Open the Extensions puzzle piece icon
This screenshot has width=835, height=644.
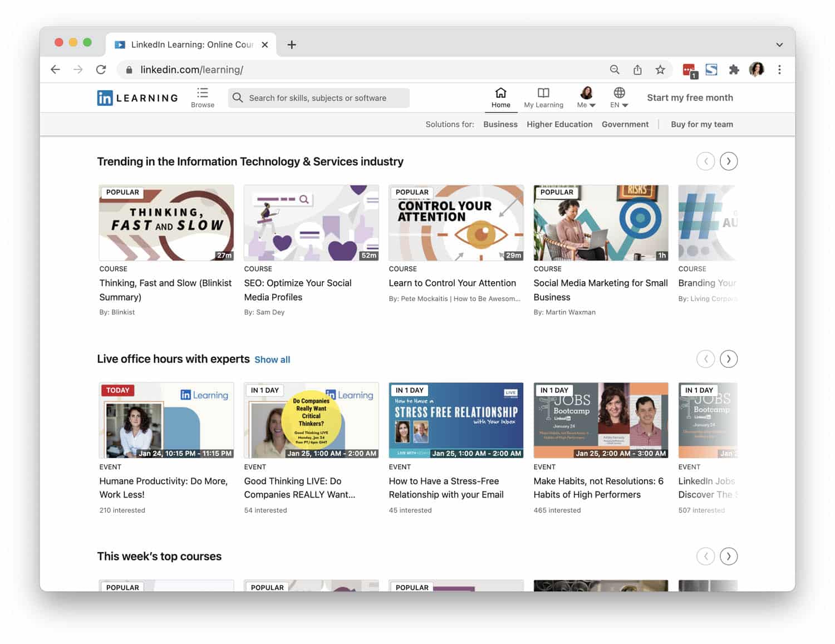point(734,70)
